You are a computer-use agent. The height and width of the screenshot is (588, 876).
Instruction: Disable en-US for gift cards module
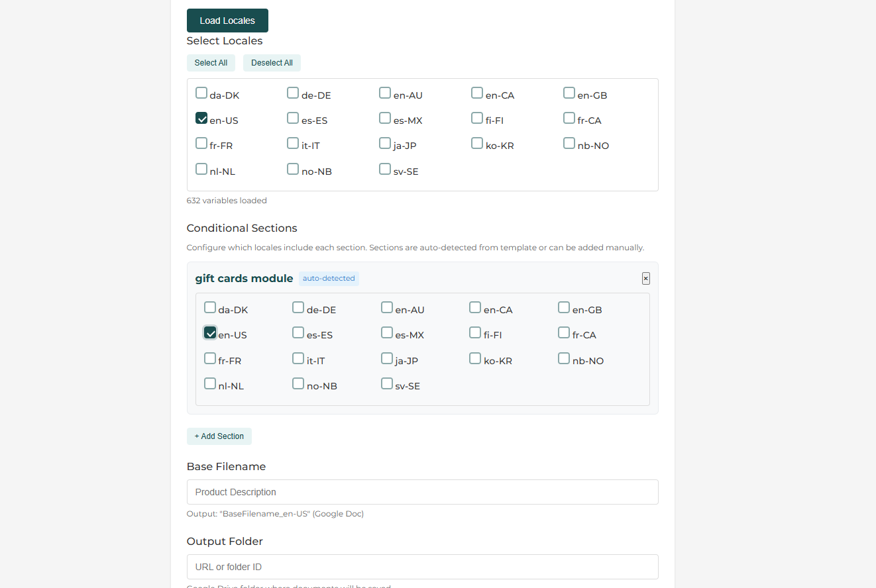210,332
